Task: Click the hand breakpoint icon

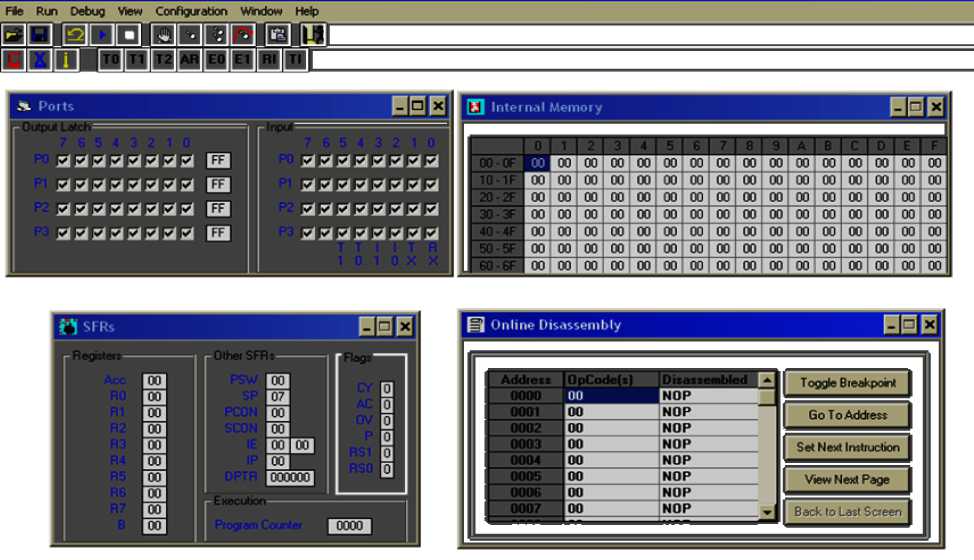Action: 163,35
